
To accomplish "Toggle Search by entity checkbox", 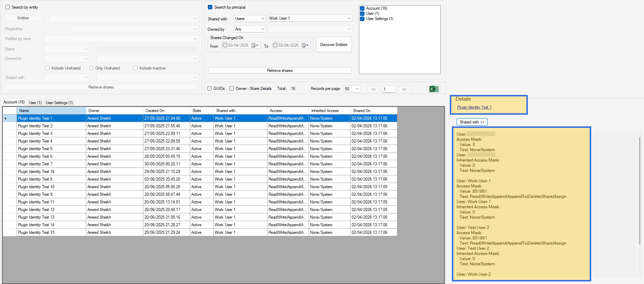I will (7, 7).
